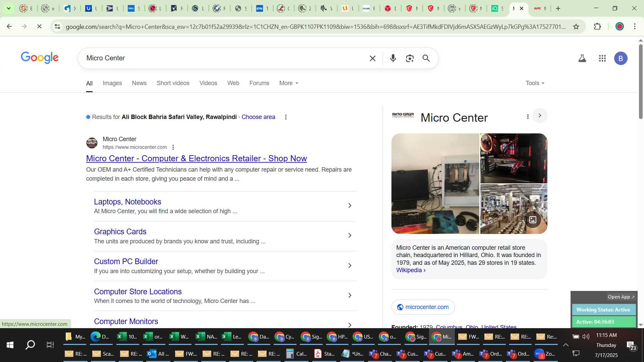Open the Graphics Cards sitelink title
The width and height of the screenshot is (644, 362).
[x=120, y=232]
